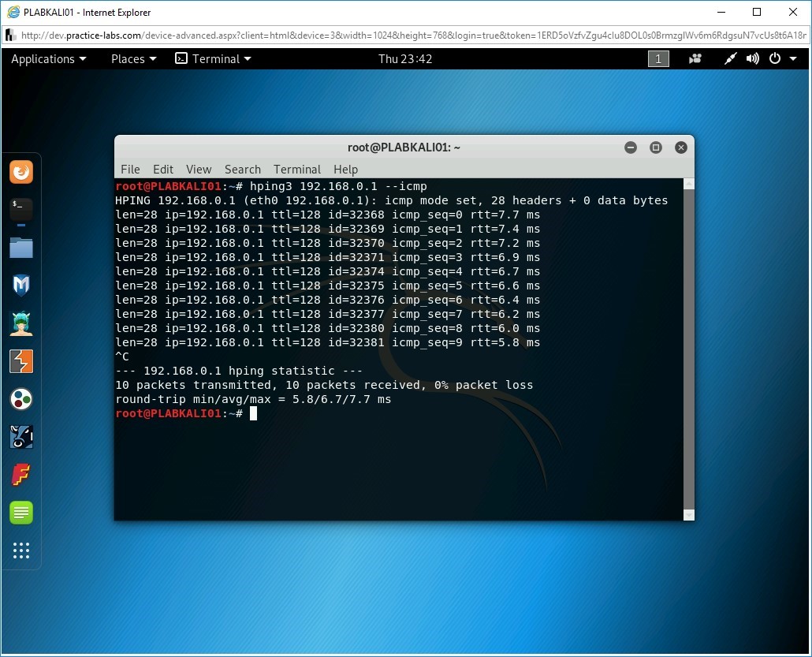The image size is (812, 657).
Task: Open BeEF bull icon in dock
Action: 21,437
